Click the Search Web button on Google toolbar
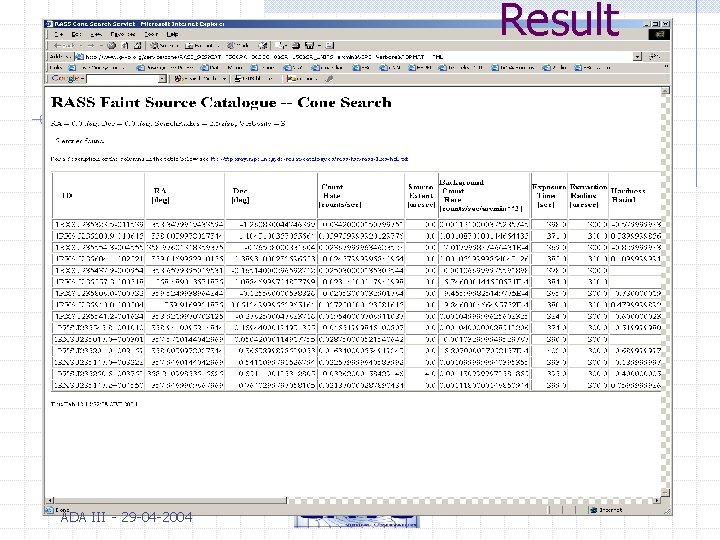The width and height of the screenshot is (720, 540). pyautogui.click(x=197, y=79)
